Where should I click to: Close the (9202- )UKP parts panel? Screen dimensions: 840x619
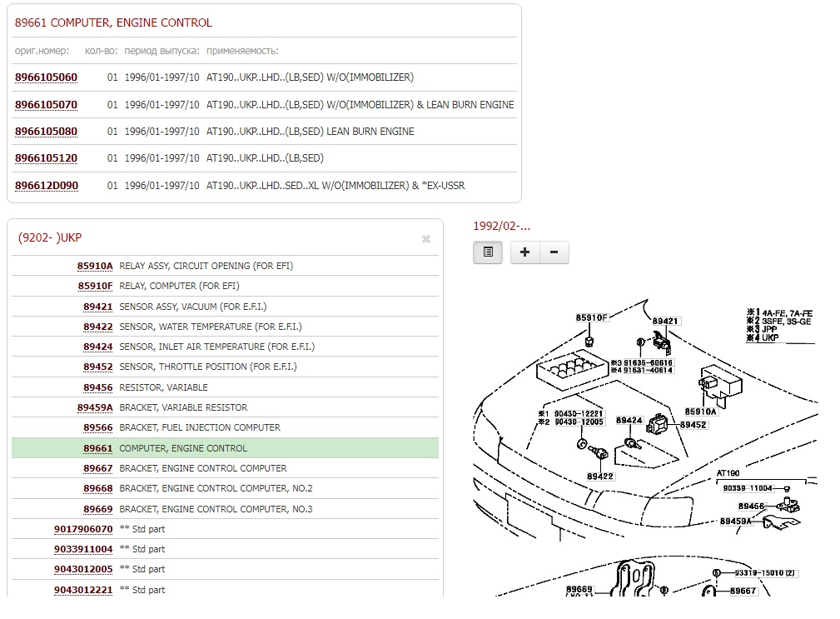pyautogui.click(x=426, y=239)
